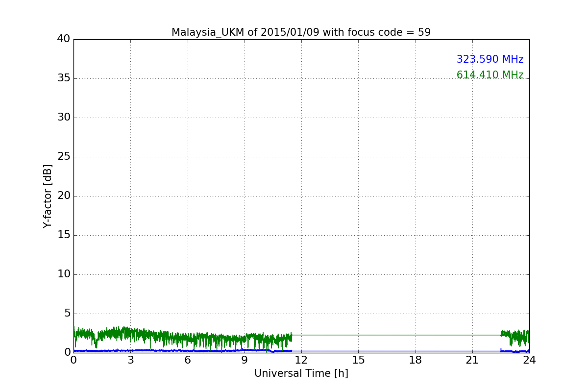Image resolution: width=588 pixels, height=392 pixels.
Task: Click the 35 tick label on y-axis
Action: point(64,78)
